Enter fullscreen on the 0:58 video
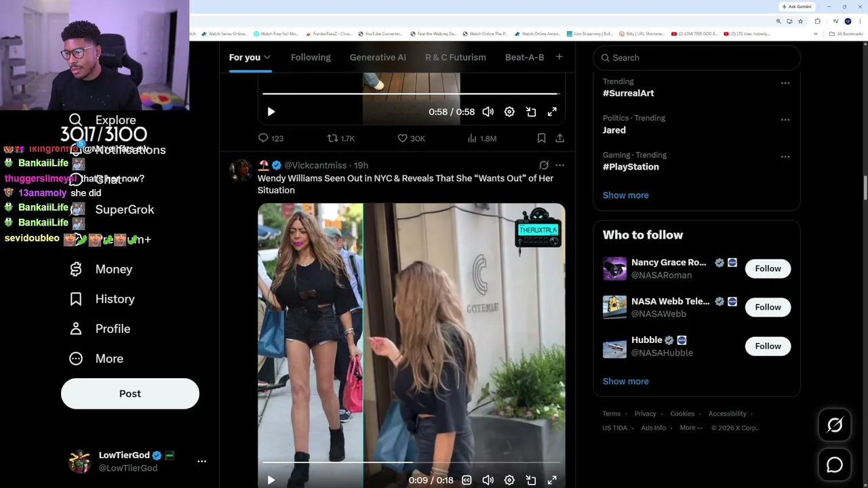 click(552, 112)
